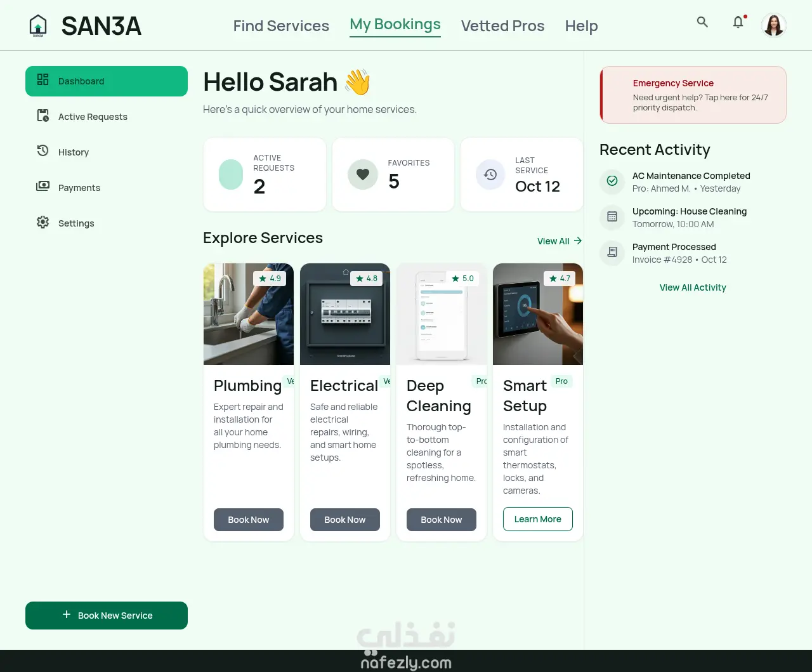Open the user profile avatar
812x672 pixels.
pyautogui.click(x=774, y=25)
